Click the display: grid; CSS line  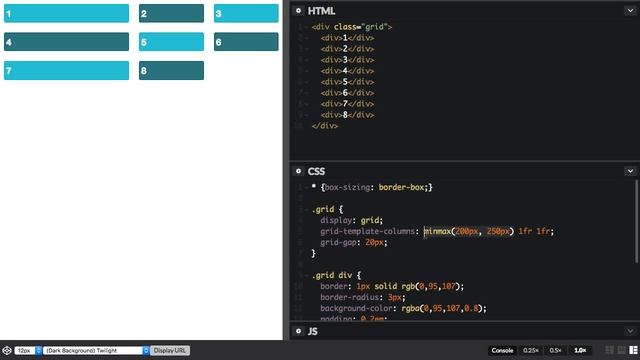pos(351,220)
